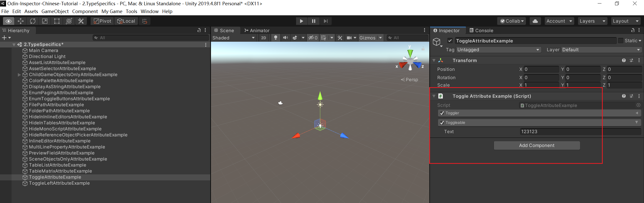This screenshot has height=203, width=644.
Task: Toggle scene lighting bulb
Action: point(276,38)
